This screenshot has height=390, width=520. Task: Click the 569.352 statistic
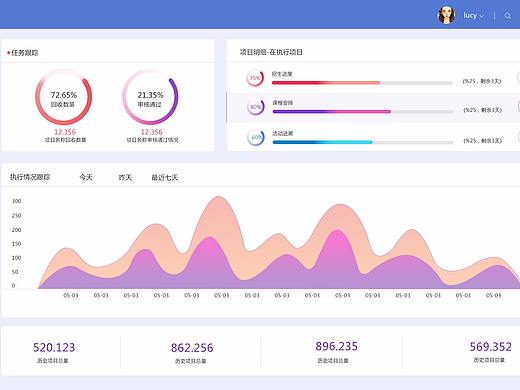(491, 347)
